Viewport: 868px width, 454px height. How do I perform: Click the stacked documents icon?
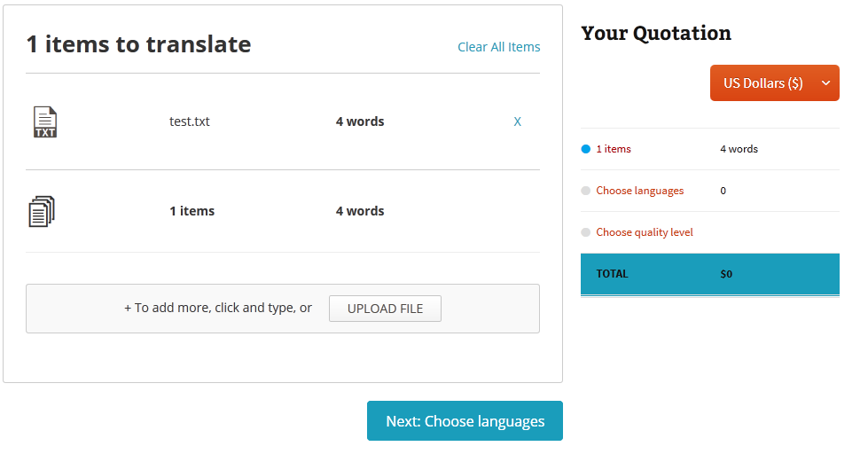[x=42, y=211]
